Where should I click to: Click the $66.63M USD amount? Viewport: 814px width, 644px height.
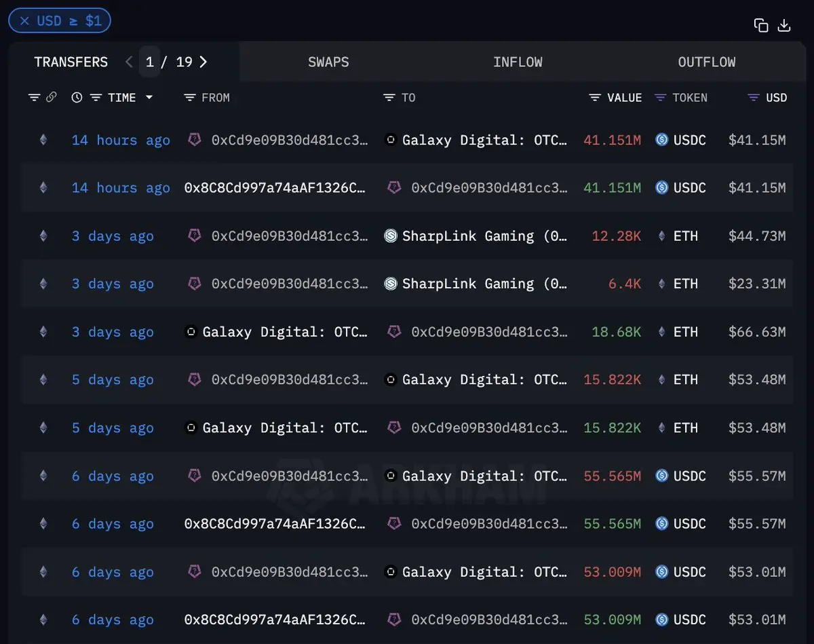pyautogui.click(x=757, y=332)
